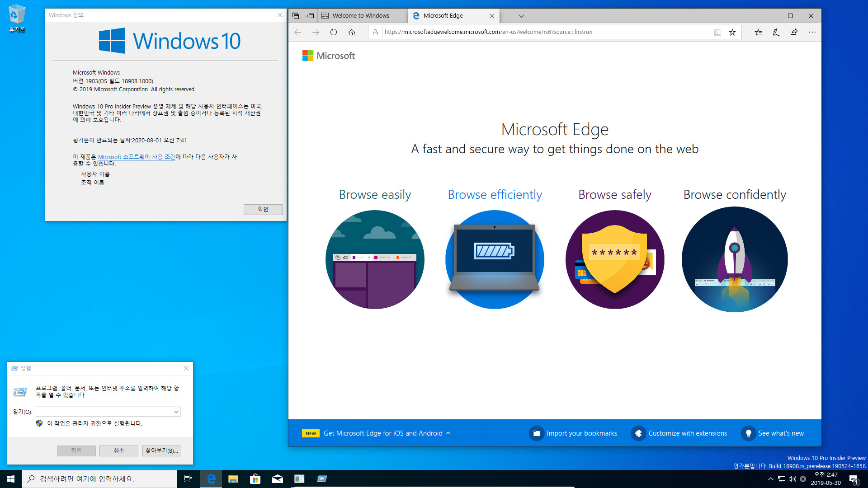Click the taskbar search box

(x=99, y=479)
